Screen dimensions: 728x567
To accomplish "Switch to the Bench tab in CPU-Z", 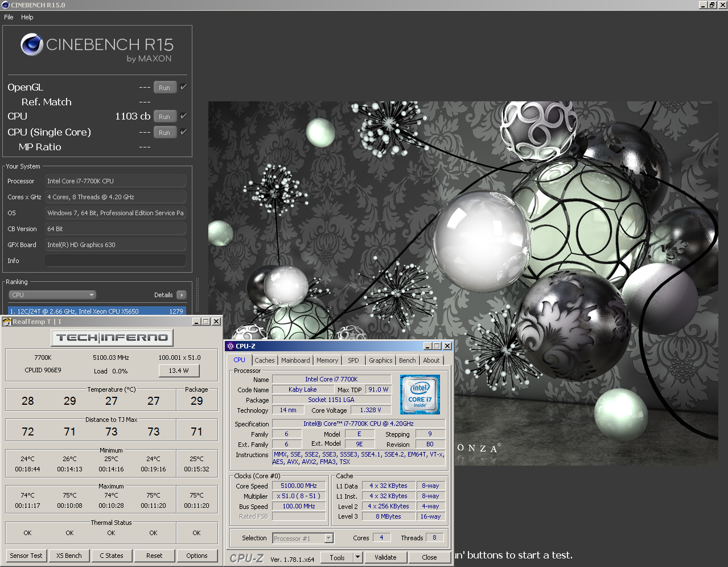I will pos(408,360).
